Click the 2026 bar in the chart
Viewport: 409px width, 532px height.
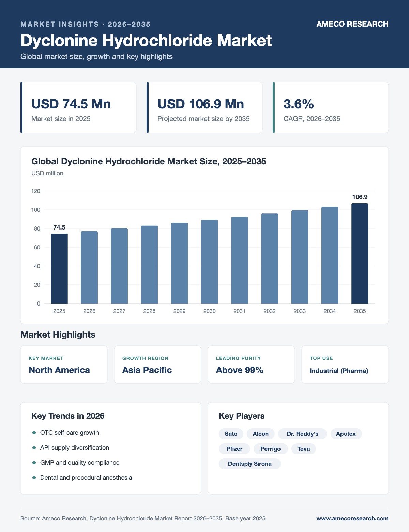click(x=89, y=267)
